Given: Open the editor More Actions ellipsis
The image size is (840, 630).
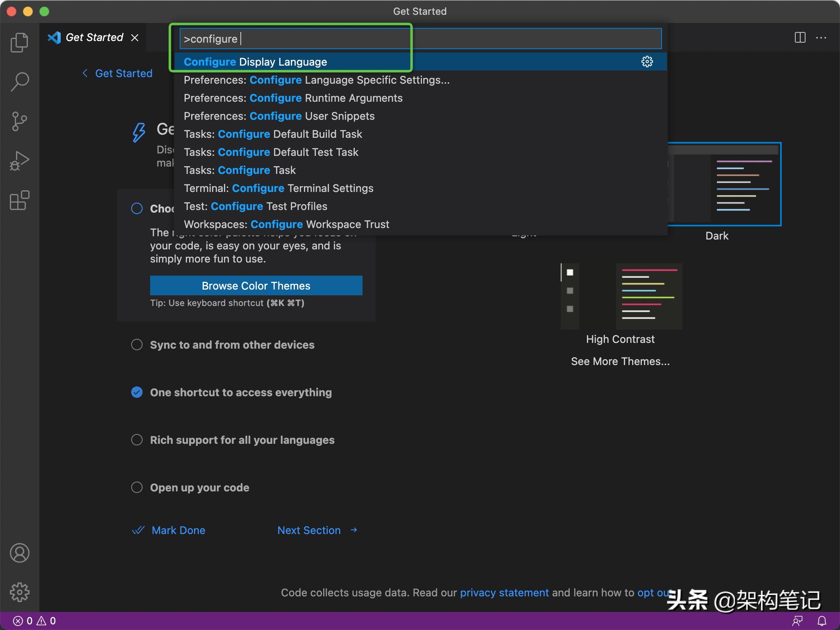Looking at the screenshot, I should coord(821,38).
